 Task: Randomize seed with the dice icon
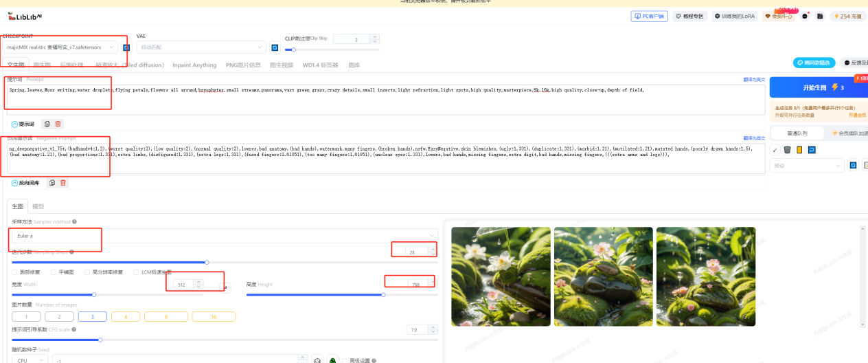(317, 360)
